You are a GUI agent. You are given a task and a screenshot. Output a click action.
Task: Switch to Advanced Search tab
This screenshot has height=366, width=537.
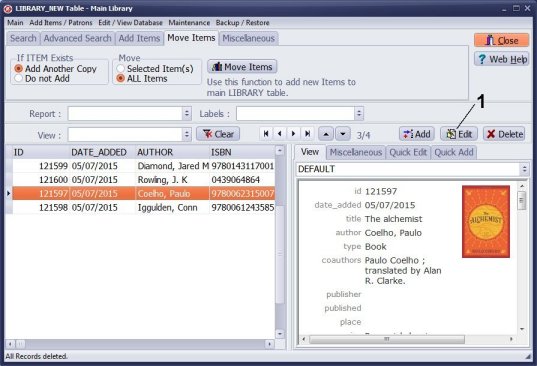pyautogui.click(x=77, y=38)
